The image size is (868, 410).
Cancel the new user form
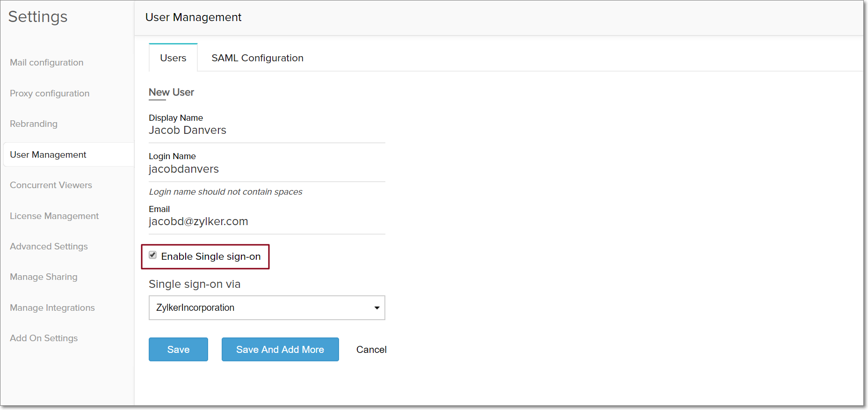coord(371,350)
